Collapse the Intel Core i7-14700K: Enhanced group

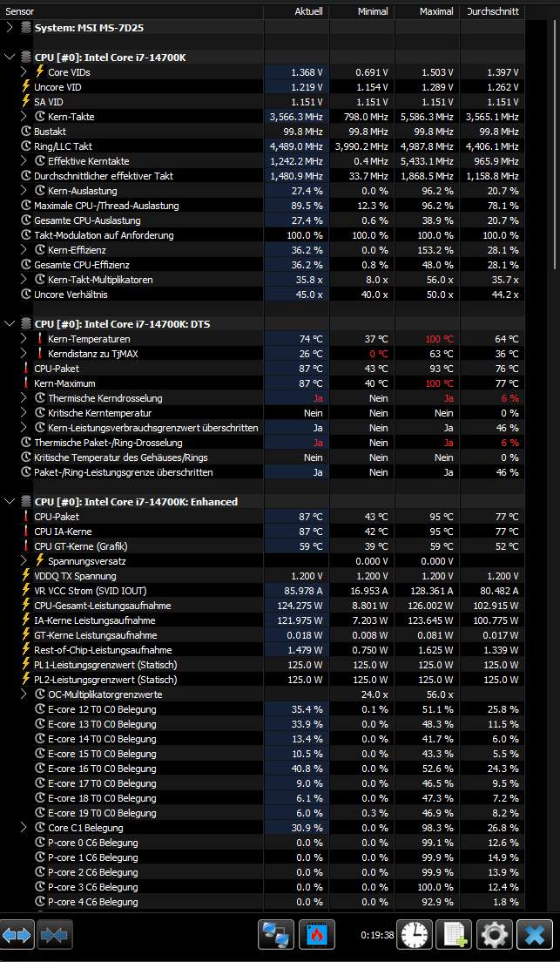10,502
